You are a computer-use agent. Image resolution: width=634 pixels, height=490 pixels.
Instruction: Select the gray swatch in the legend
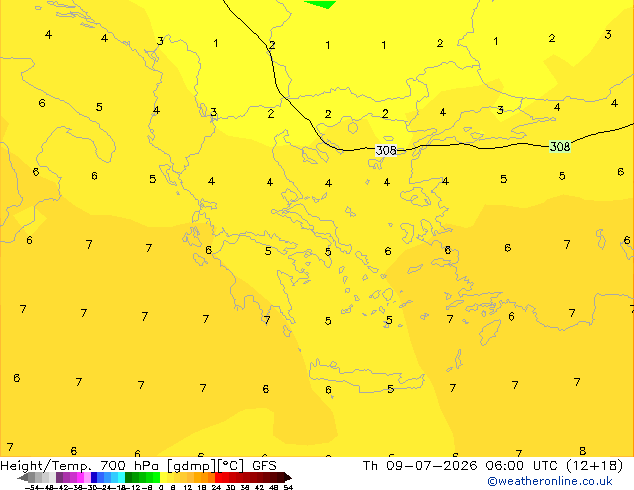tap(32, 477)
